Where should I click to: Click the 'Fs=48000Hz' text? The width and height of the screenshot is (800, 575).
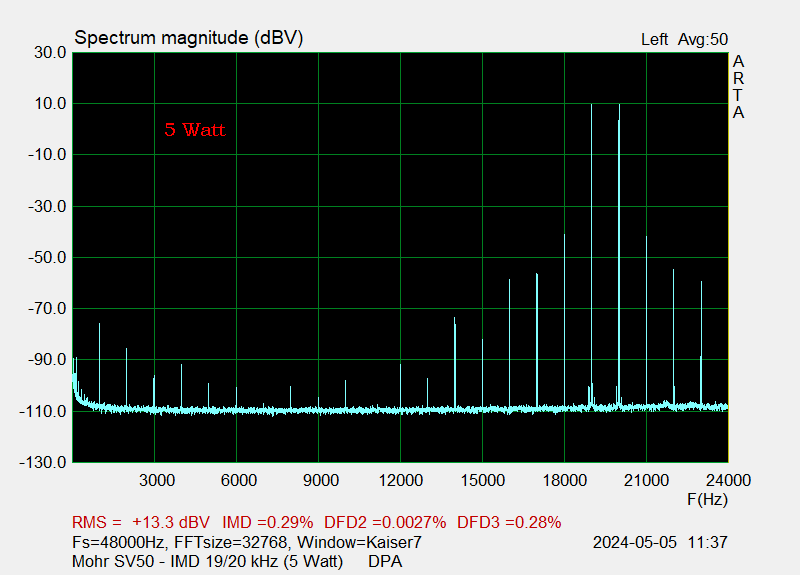coord(118,542)
